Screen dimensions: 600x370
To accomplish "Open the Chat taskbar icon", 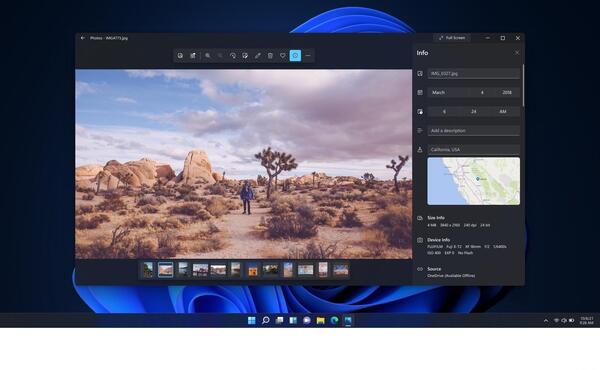I will 307,321.
